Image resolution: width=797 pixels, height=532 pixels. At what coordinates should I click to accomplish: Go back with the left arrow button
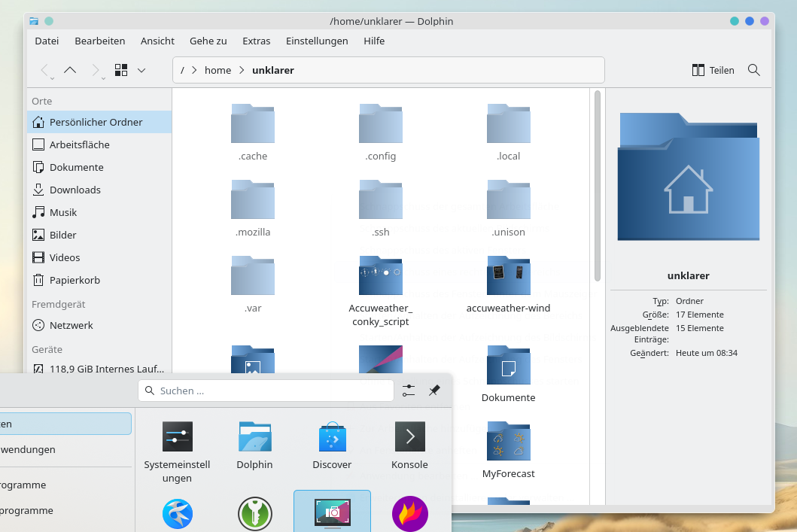[x=44, y=70]
